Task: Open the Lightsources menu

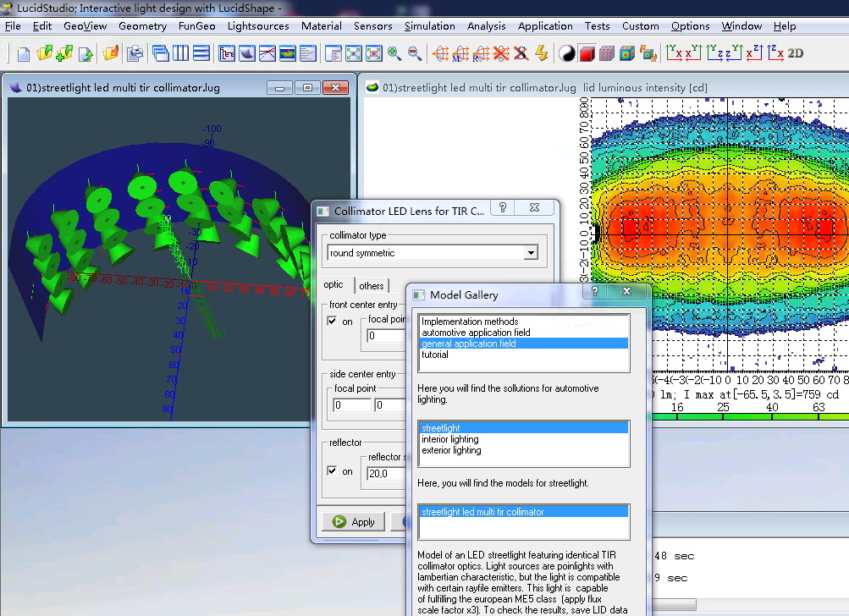Action: [258, 26]
